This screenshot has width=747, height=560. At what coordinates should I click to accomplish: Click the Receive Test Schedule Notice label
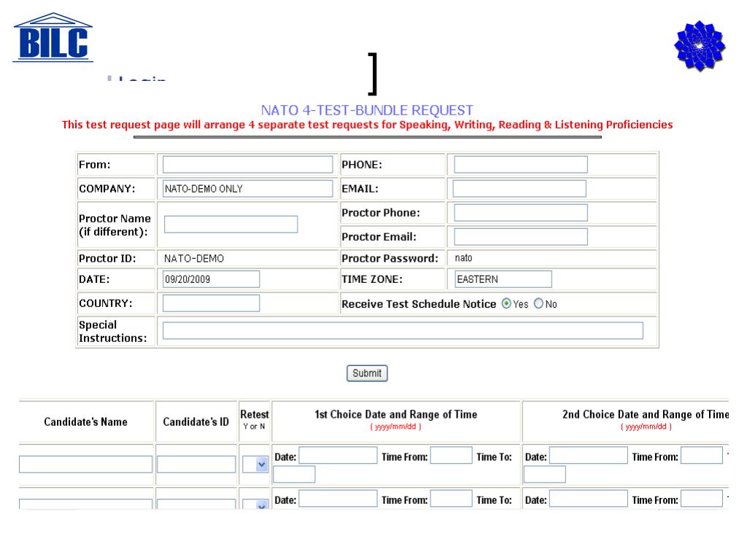(419, 304)
